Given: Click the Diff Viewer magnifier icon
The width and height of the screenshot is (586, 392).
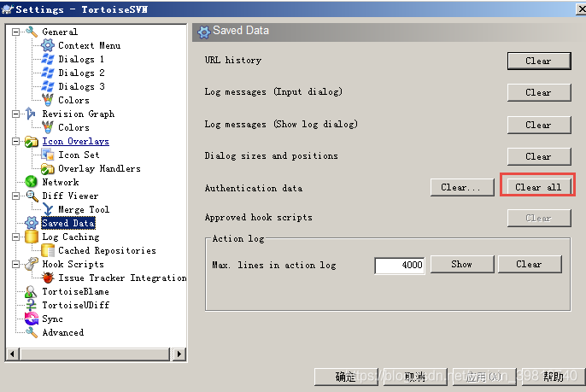Looking at the screenshot, I should [x=32, y=196].
